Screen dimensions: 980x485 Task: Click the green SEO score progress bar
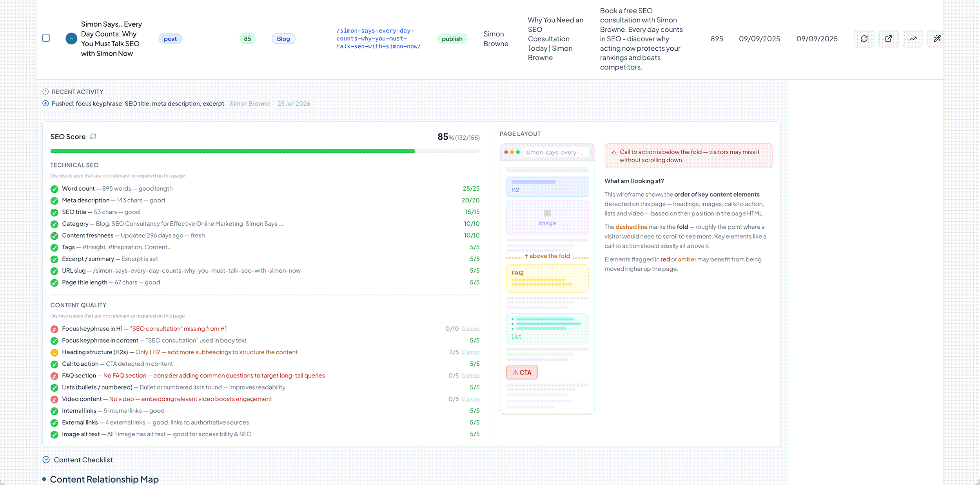coord(232,151)
